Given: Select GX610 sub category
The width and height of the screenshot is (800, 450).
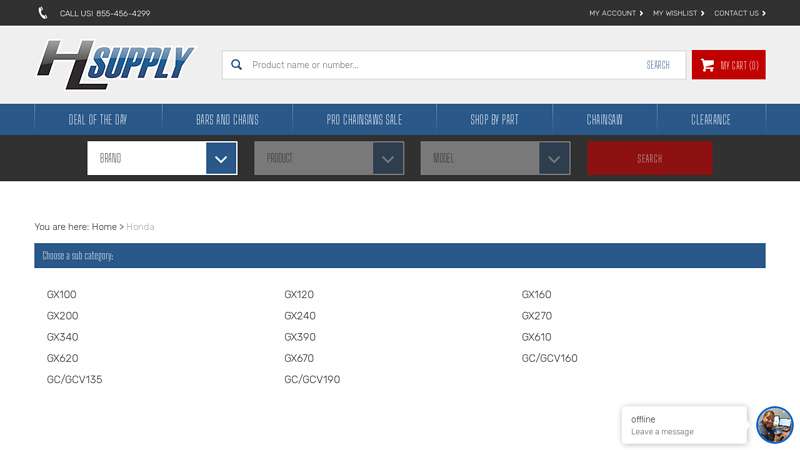Looking at the screenshot, I should (x=536, y=337).
